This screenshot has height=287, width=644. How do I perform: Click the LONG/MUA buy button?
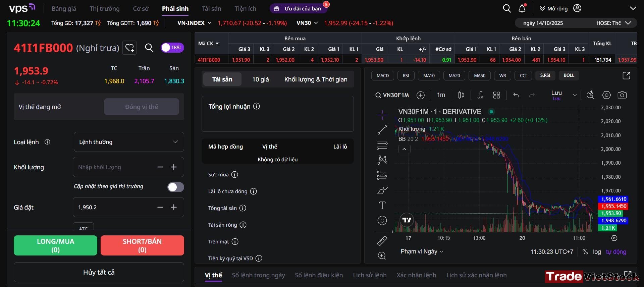pyautogui.click(x=55, y=245)
